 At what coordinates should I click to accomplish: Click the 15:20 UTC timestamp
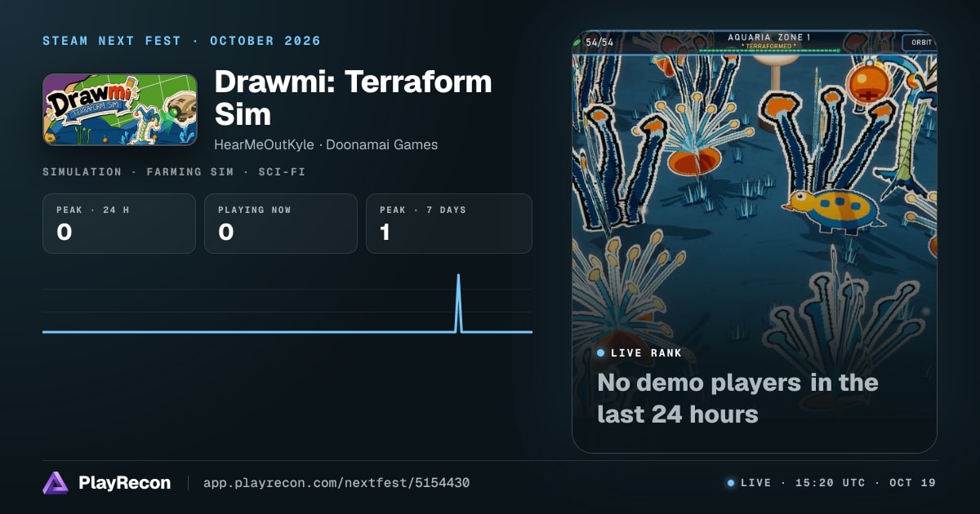pos(830,483)
